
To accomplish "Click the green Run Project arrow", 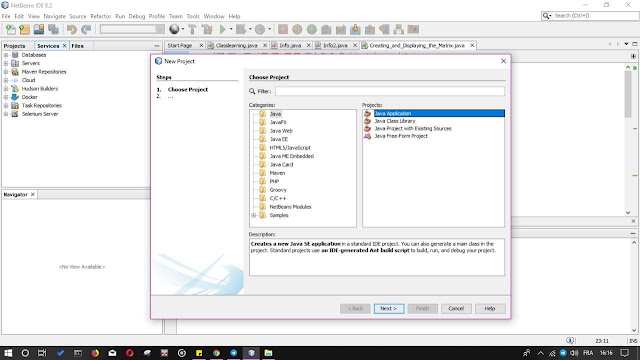I will click(x=222, y=29).
